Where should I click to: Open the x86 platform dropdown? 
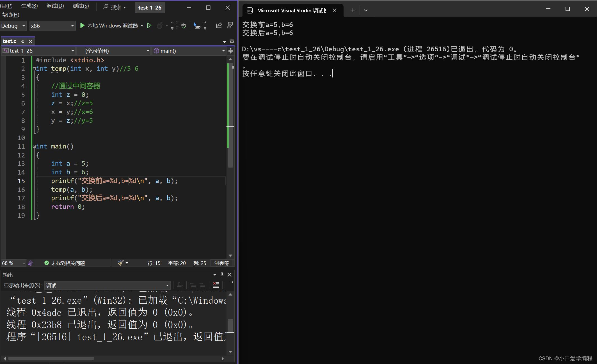tap(72, 26)
